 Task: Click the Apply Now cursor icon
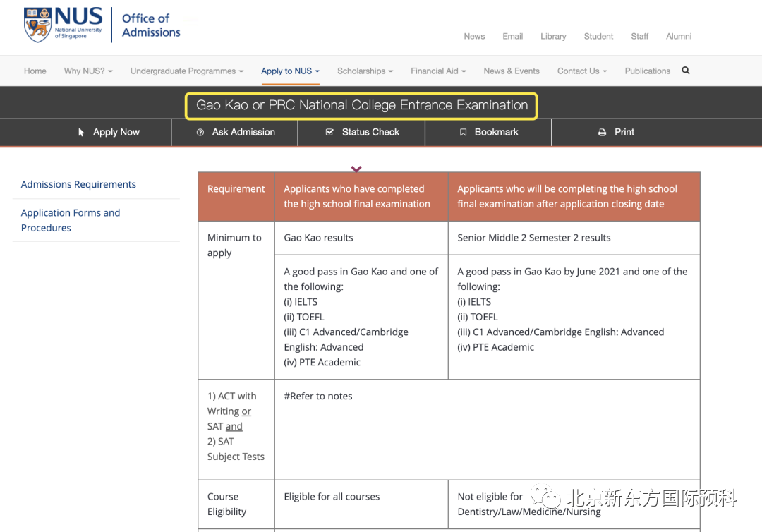click(x=82, y=132)
